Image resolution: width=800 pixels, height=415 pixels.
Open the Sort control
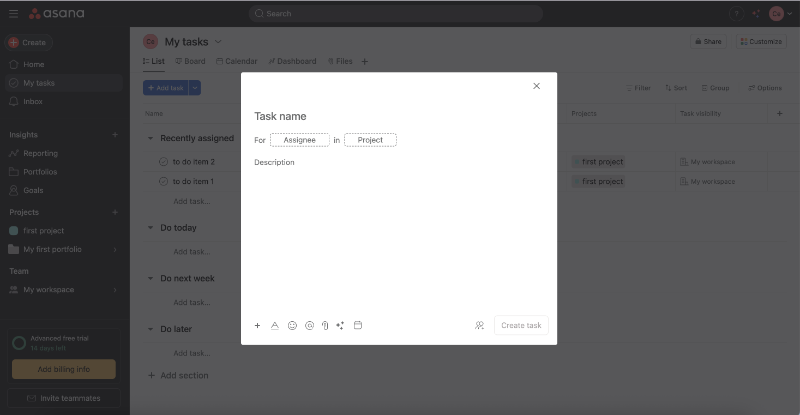tap(676, 88)
